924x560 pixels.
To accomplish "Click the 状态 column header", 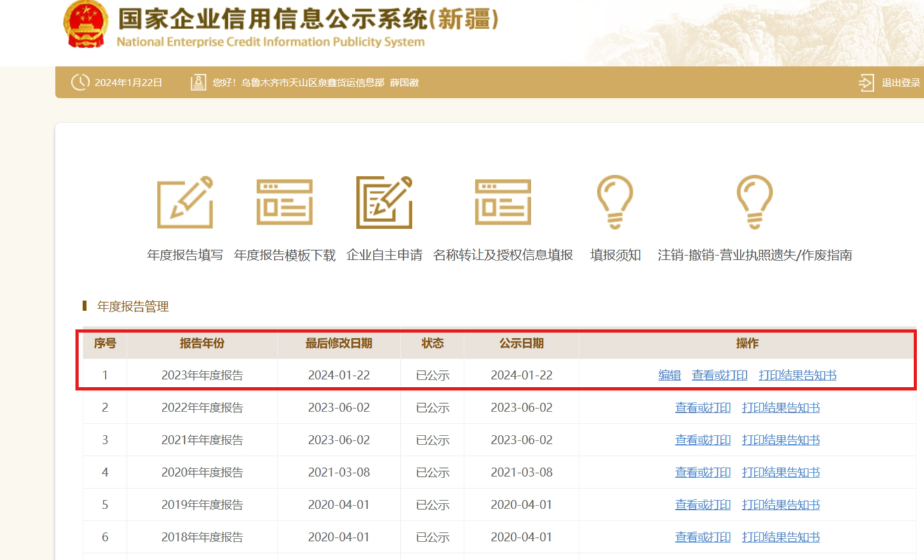I will coord(432,343).
